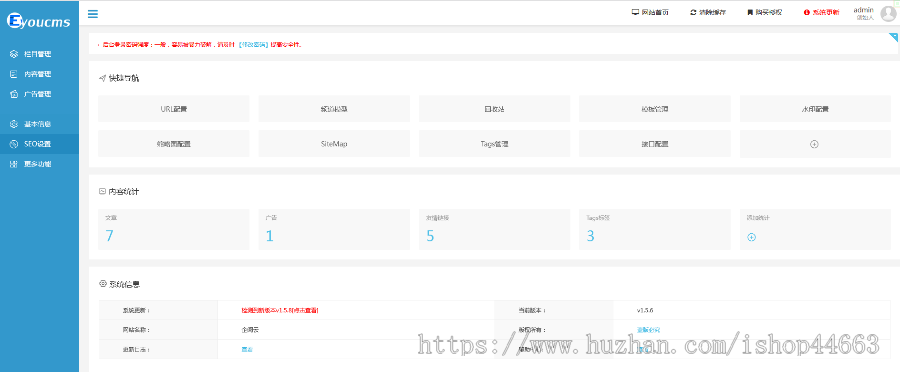Image resolution: width=900 pixels, height=372 pixels.
Task: Open the 缩略图配置 shortcut
Action: point(173,144)
